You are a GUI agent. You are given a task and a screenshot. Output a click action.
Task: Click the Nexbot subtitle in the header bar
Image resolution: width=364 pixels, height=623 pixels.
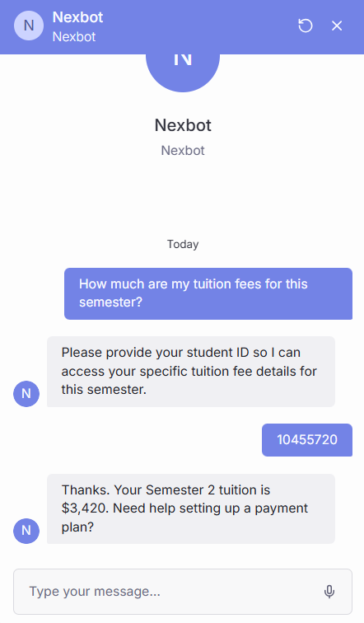[74, 36]
